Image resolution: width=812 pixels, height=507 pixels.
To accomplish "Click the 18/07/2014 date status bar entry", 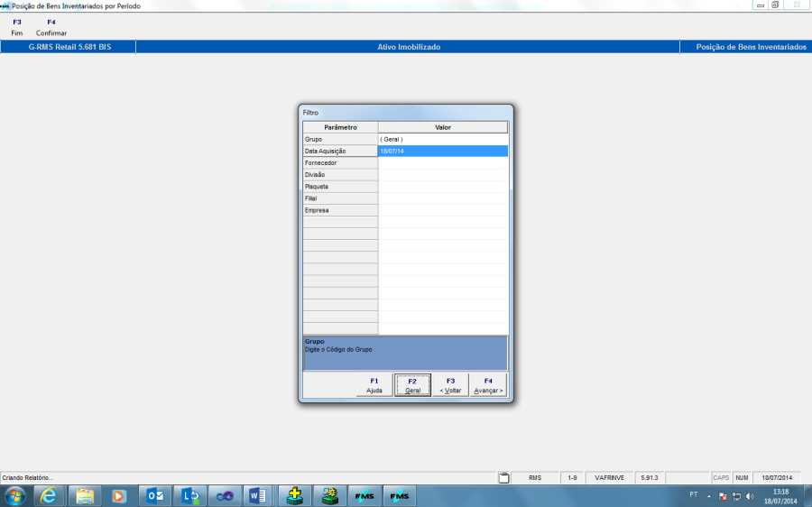I will pyautogui.click(x=777, y=478).
